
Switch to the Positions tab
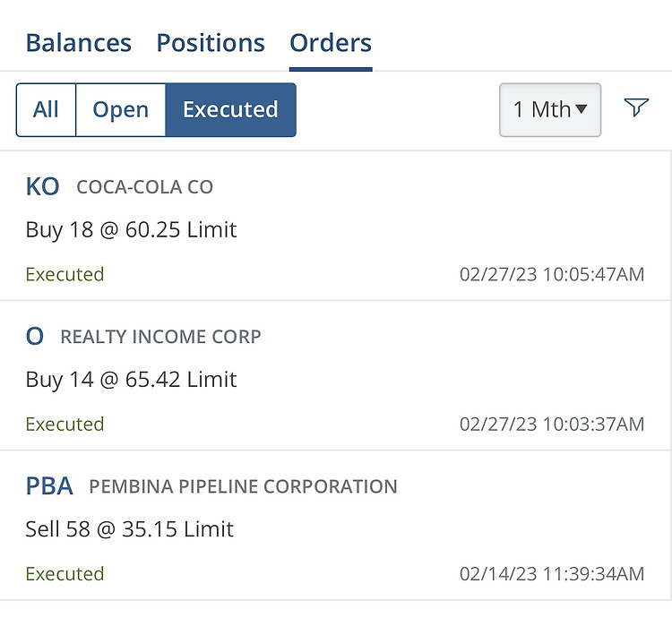pos(211,43)
